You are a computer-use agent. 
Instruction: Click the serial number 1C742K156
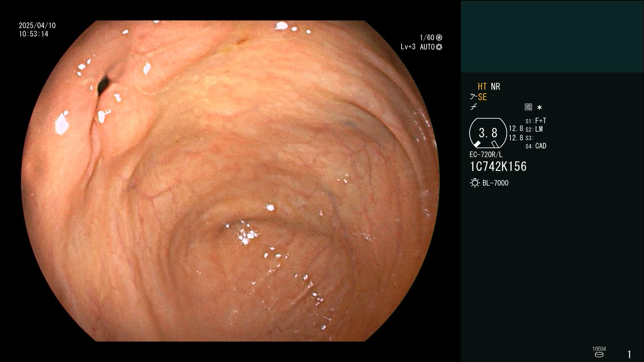(498, 166)
